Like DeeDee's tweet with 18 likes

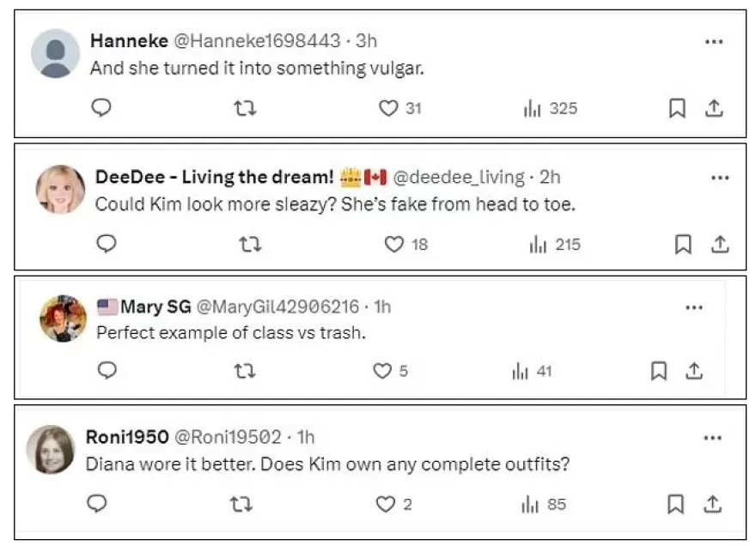394,245
